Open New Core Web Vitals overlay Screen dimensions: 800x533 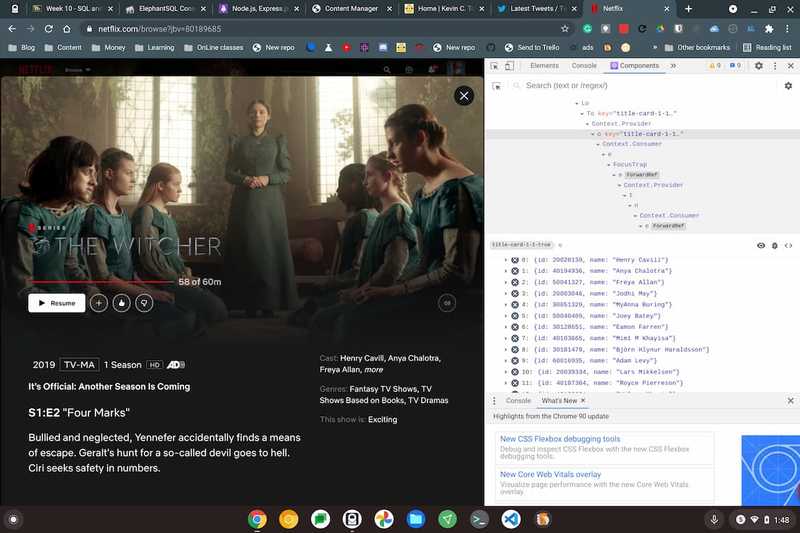point(550,474)
